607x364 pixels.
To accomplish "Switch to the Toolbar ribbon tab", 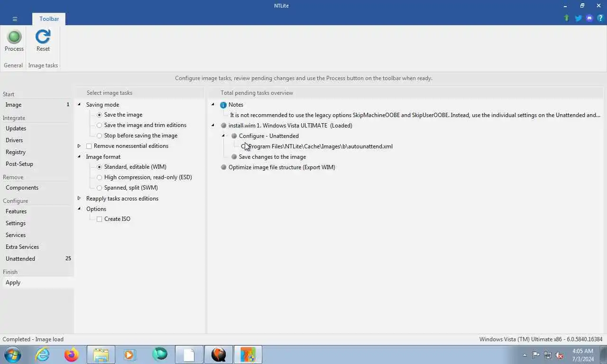I will point(49,19).
